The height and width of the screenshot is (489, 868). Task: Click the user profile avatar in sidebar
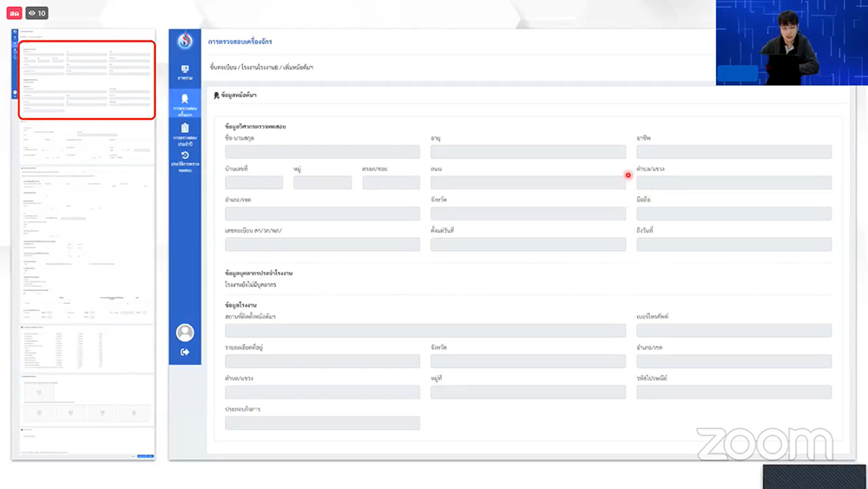coord(185,332)
